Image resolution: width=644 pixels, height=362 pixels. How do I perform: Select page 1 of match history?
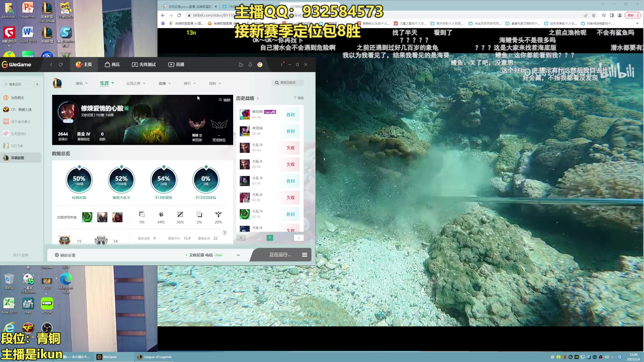point(270,238)
